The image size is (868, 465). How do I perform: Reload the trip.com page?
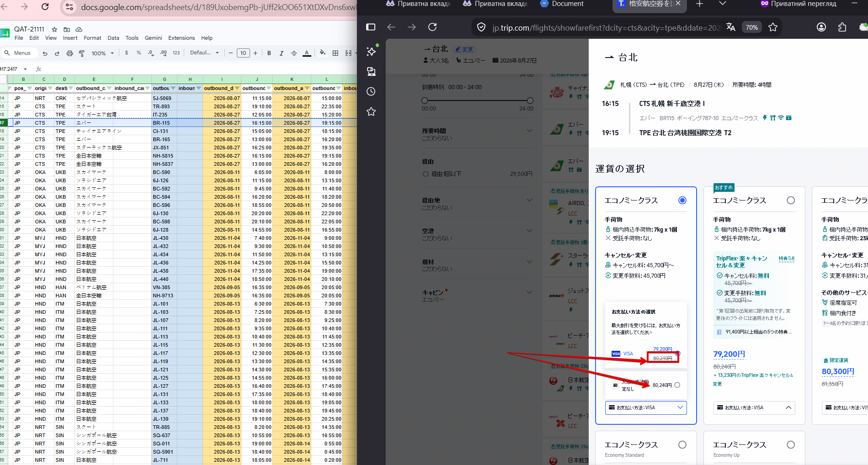[432, 27]
